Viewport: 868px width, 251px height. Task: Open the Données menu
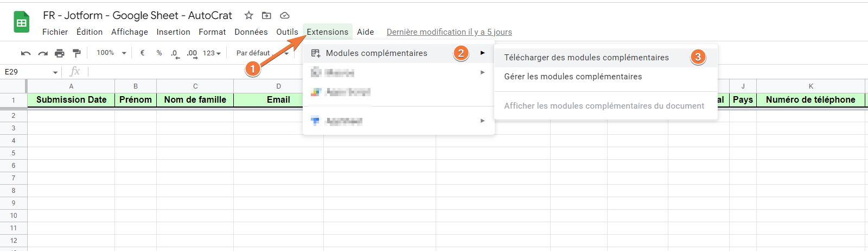click(251, 32)
